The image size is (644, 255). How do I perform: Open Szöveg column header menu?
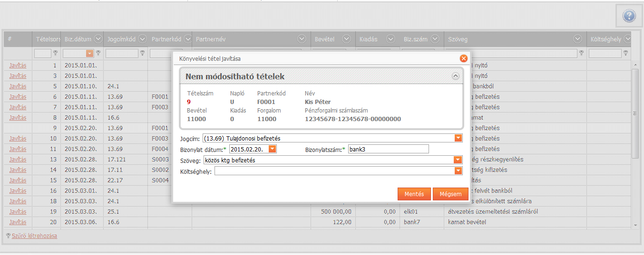(x=578, y=39)
